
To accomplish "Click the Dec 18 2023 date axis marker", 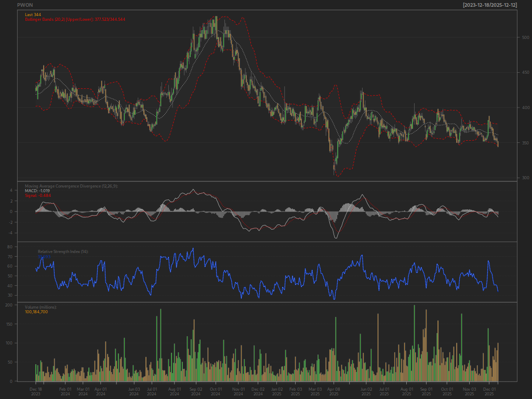I will [x=36, y=392].
